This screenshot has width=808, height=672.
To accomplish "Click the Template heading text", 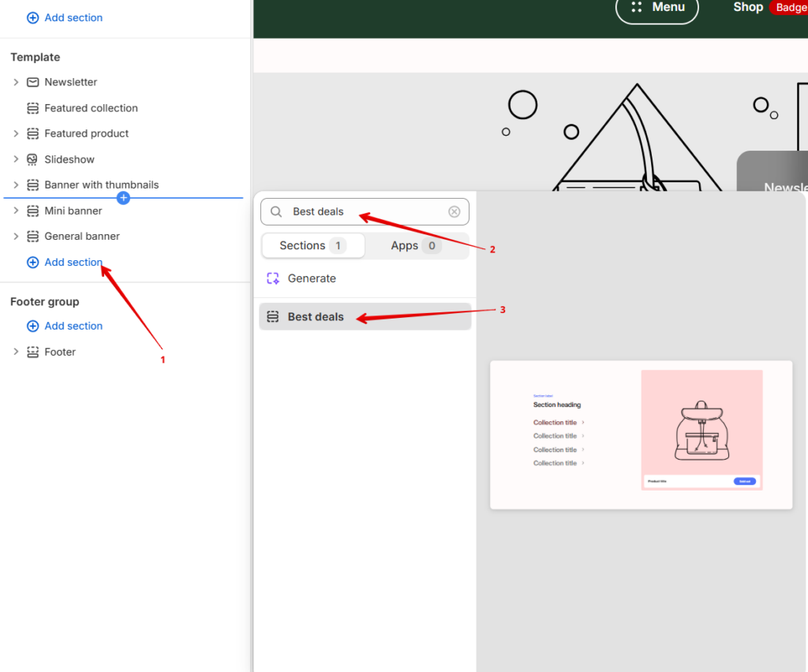I will tap(35, 57).
